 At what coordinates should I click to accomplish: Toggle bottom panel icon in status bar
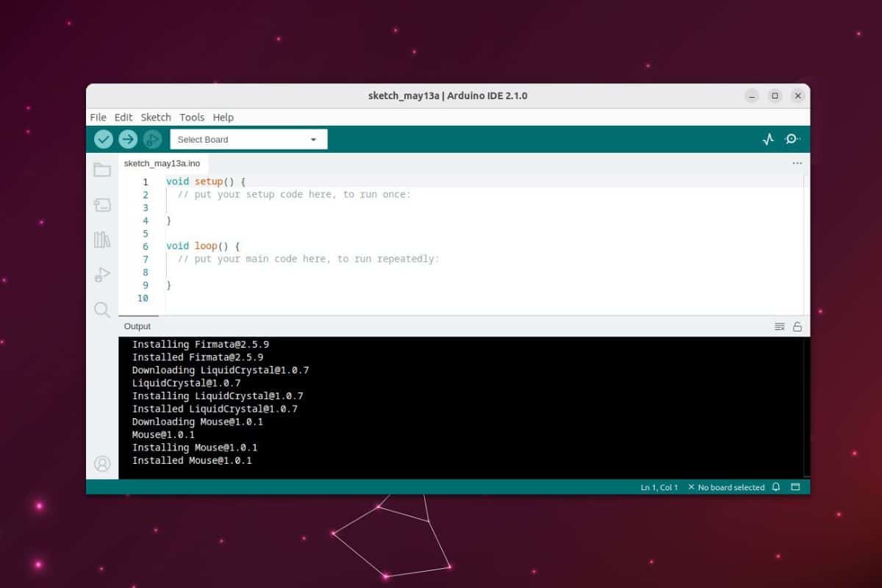(795, 487)
